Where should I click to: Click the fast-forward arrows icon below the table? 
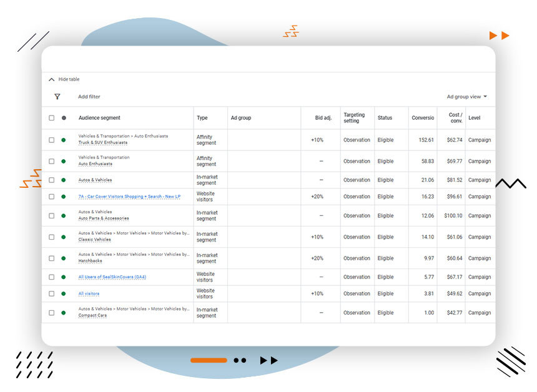coord(268,360)
